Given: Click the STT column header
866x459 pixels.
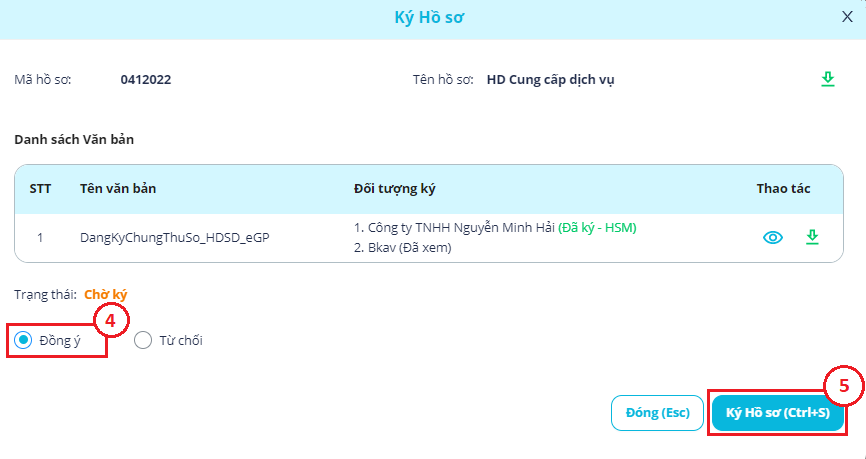Looking at the screenshot, I should point(40,189).
